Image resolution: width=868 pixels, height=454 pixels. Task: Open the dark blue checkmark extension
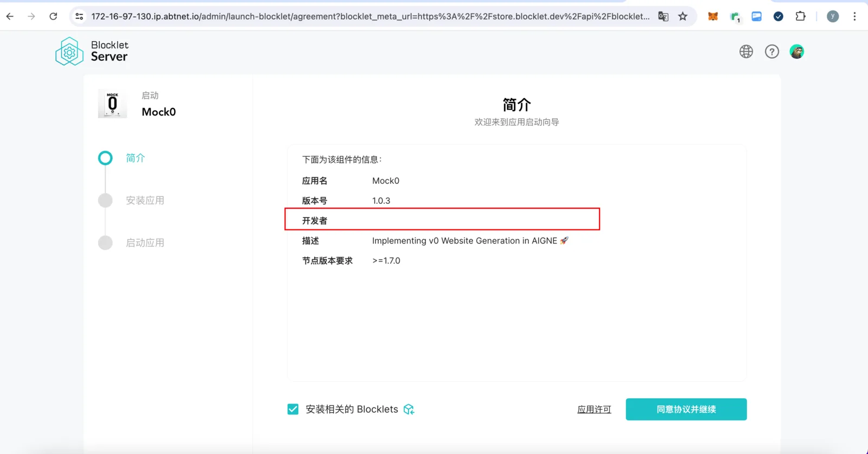(x=778, y=16)
